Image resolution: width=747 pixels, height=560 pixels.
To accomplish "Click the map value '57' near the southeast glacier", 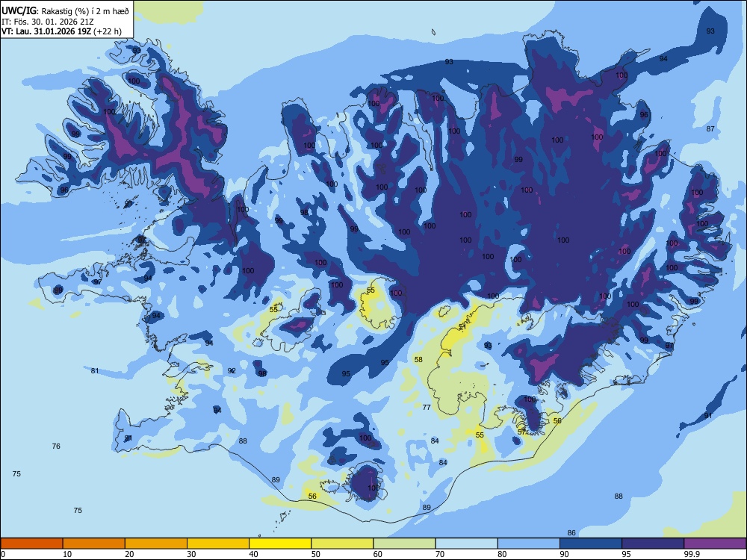I will pyautogui.click(x=521, y=432).
